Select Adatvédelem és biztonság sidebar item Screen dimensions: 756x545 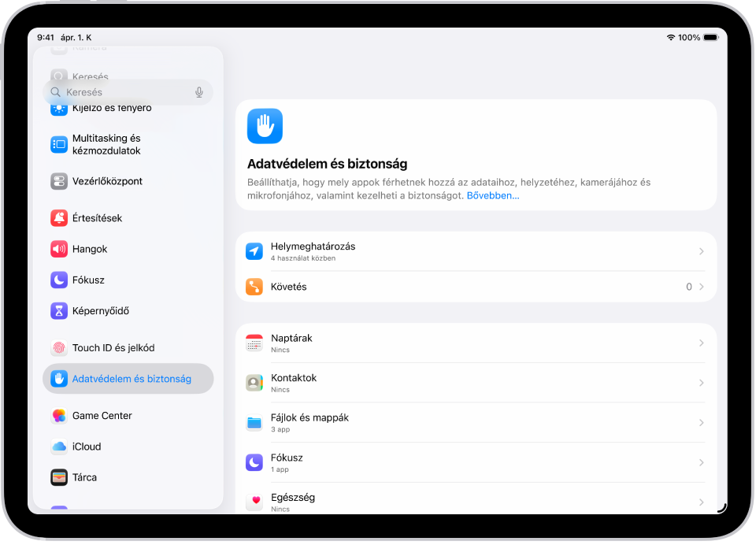[x=128, y=379]
